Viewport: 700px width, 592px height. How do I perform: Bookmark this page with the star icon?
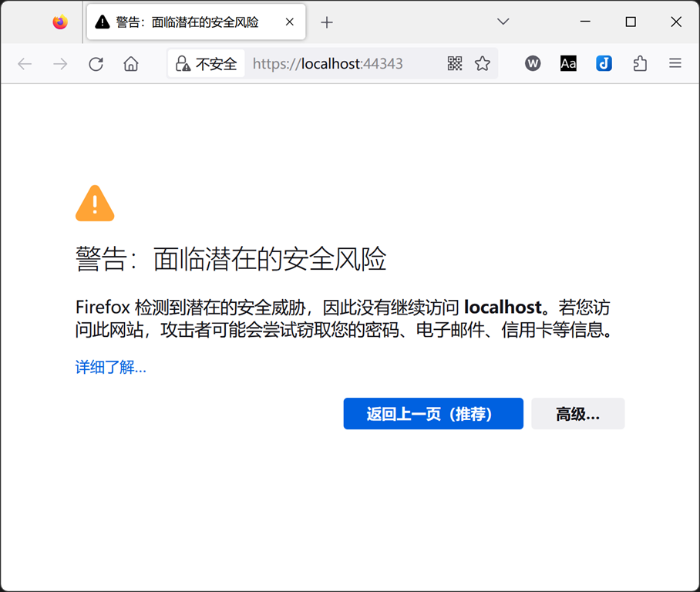click(482, 63)
